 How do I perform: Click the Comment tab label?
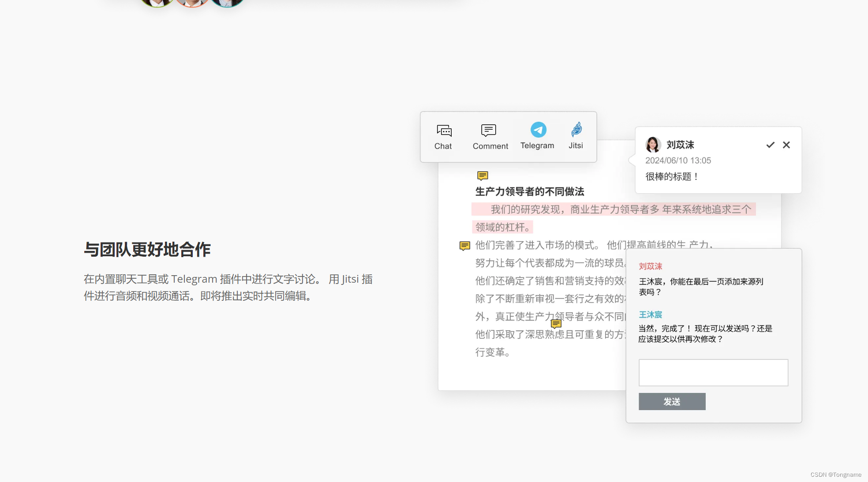tap(490, 146)
